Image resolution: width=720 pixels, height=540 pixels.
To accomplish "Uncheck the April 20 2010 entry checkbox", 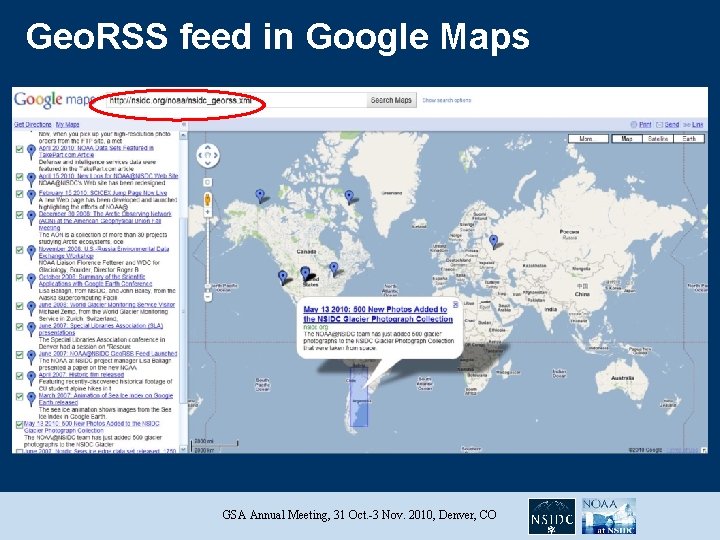I will (19, 149).
